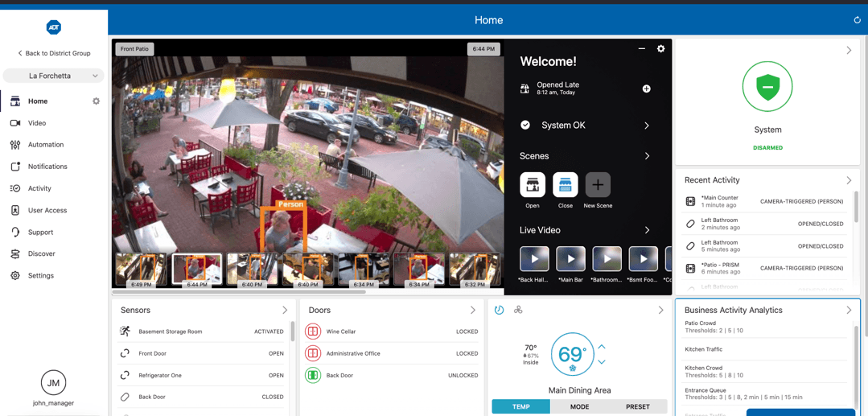
Task: Select the MODE tab
Action: pos(579,406)
